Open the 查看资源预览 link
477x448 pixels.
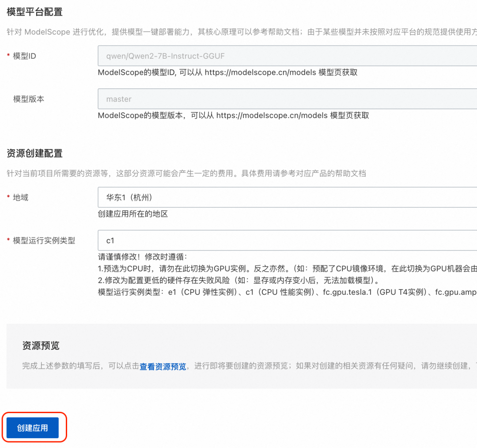(163, 366)
